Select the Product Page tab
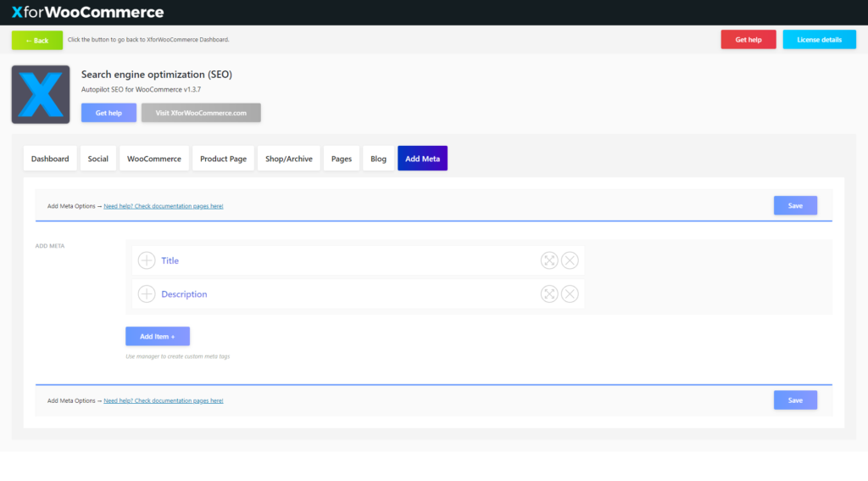 (x=223, y=159)
